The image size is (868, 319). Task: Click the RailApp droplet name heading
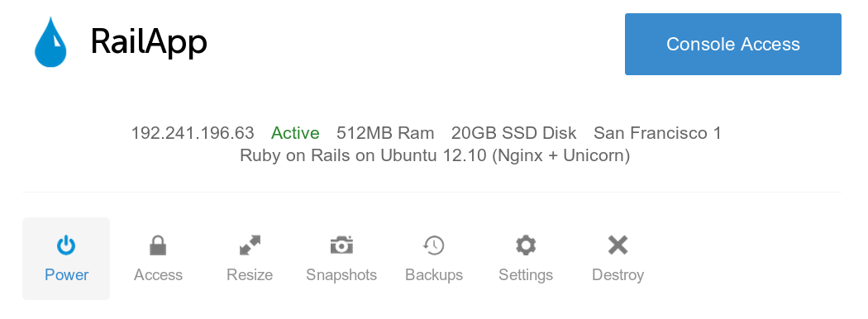(149, 43)
